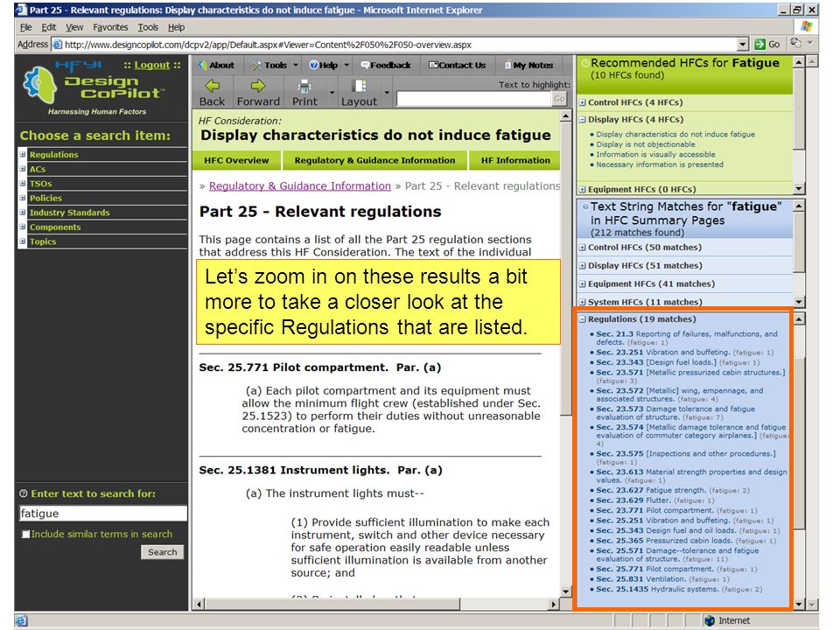Image resolution: width=840 pixels, height=630 pixels.
Task: Click the Layout icon
Action: [359, 86]
